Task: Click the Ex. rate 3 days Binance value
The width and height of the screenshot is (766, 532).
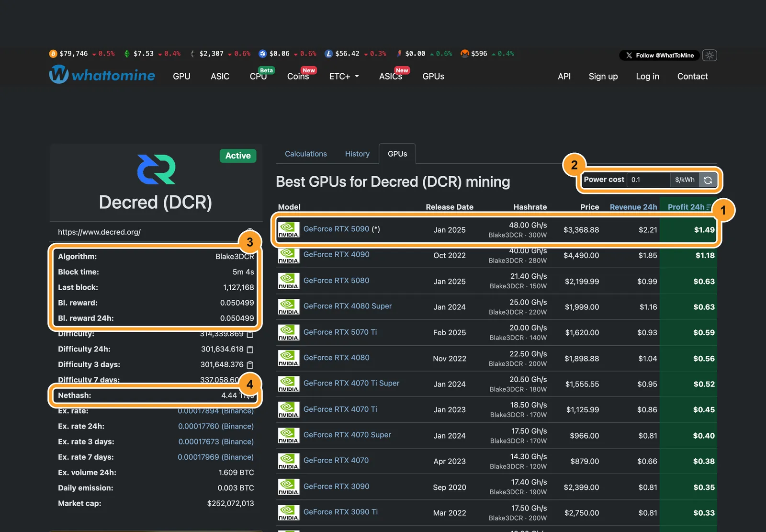Action: (216, 441)
